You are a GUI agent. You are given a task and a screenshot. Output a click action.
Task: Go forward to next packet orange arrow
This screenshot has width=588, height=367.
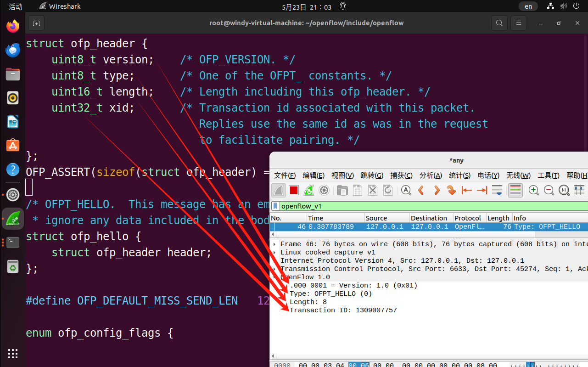click(x=437, y=190)
